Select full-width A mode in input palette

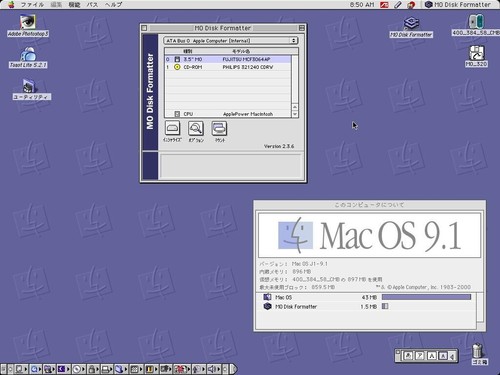point(432,356)
